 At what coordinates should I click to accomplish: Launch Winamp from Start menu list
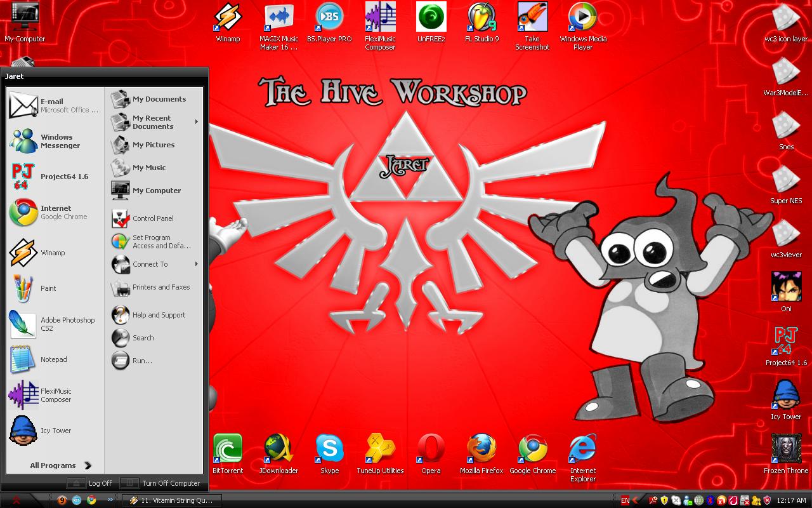pyautogui.click(x=55, y=253)
